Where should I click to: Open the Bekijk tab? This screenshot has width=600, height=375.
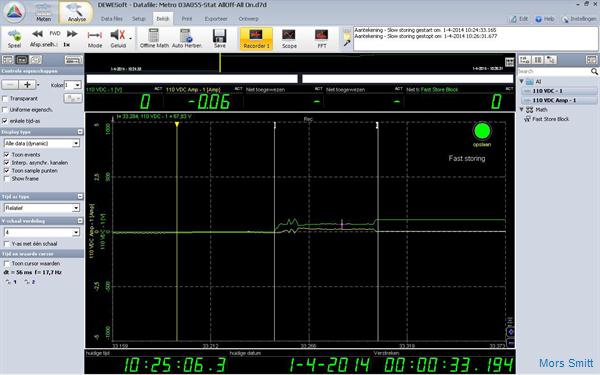(x=163, y=18)
